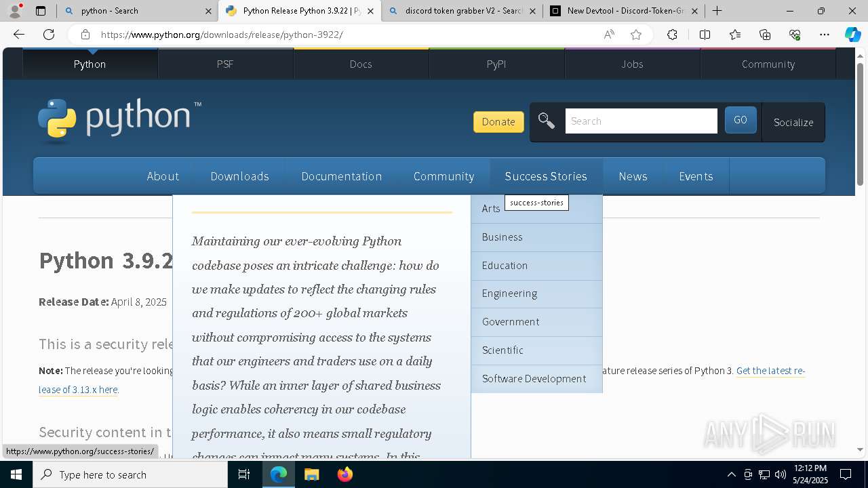The width and height of the screenshot is (868, 488).
Task: Open the notifications center icon
Action: pyautogui.click(x=846, y=474)
